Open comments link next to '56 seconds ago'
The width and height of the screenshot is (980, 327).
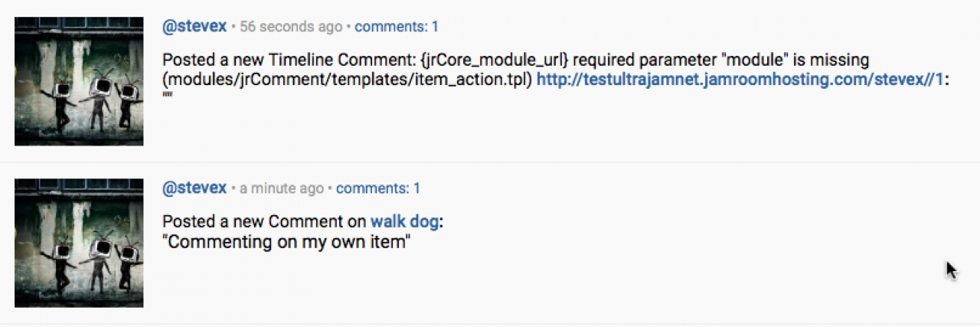coord(397,27)
